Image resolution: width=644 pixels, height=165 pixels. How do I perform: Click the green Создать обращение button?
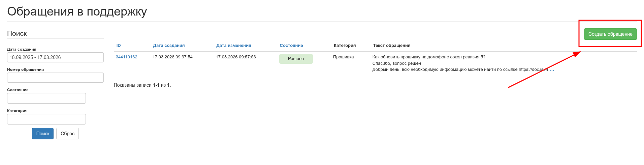610,34
